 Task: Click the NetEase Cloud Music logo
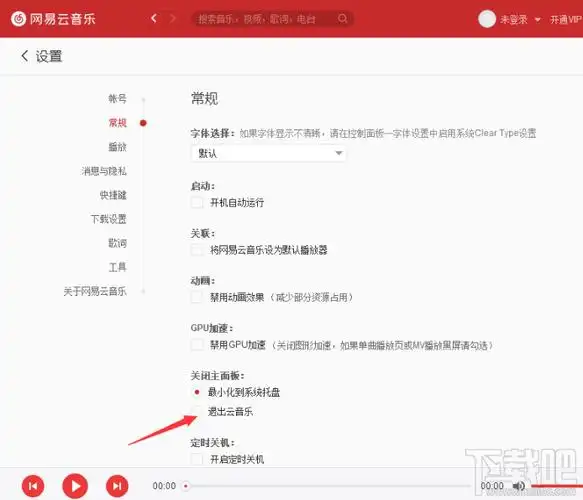[53, 19]
